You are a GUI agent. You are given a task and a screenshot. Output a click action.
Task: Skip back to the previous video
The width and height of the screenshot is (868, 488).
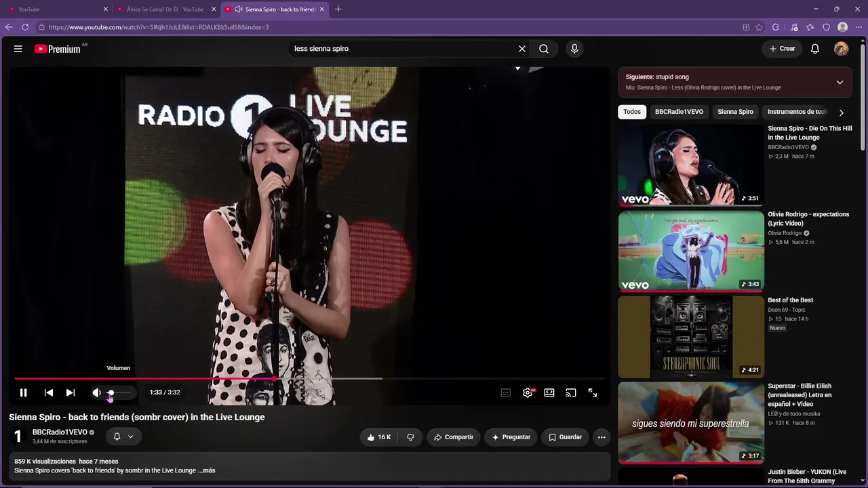click(49, 392)
